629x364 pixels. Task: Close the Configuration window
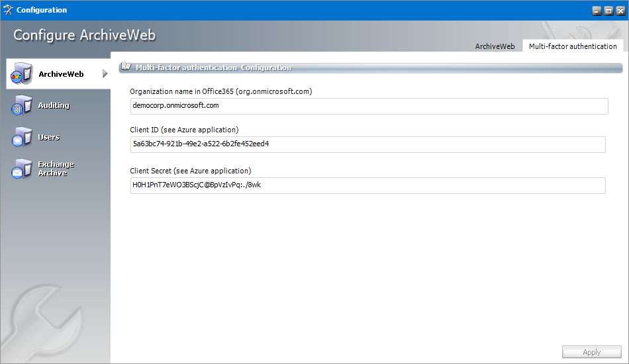[620, 11]
